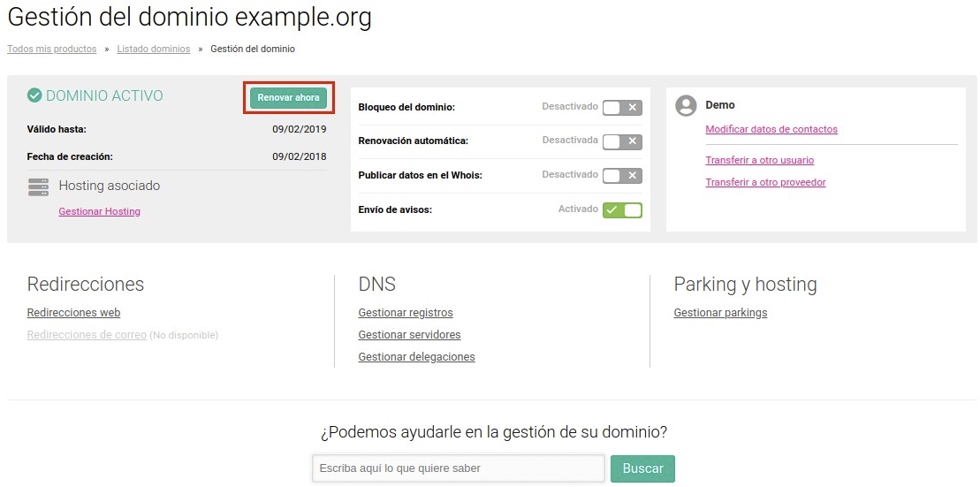Click the Demo user avatar icon
The width and height of the screenshot is (980, 487).
pyautogui.click(x=686, y=106)
